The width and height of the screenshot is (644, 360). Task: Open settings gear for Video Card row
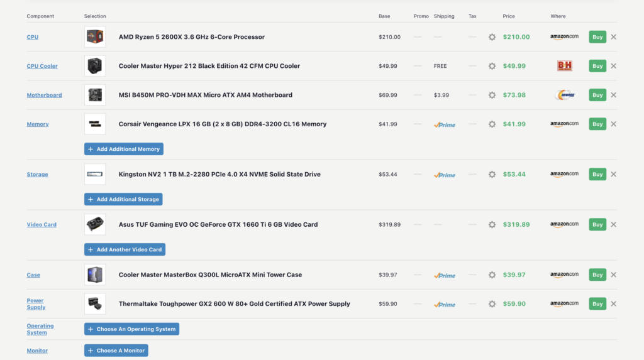click(492, 224)
